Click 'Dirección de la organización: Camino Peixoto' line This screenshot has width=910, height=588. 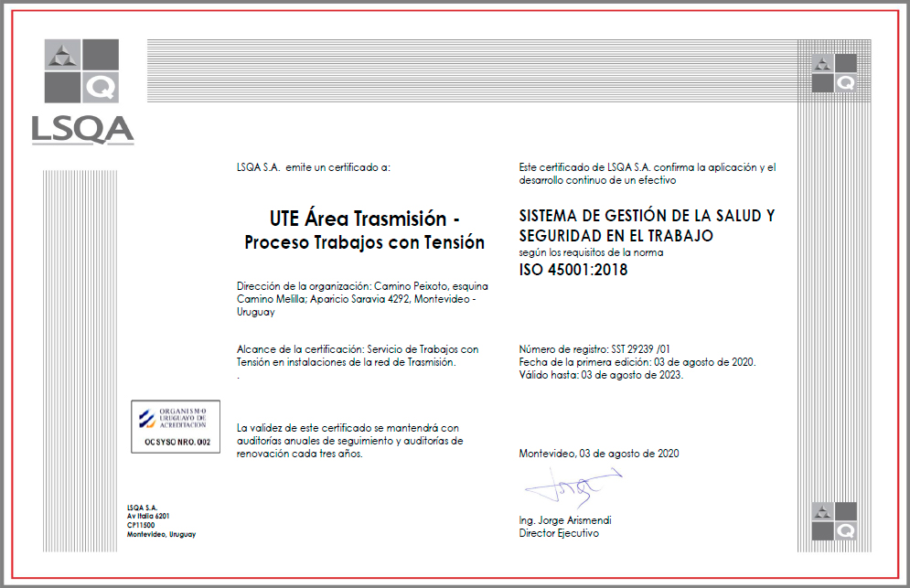click(362, 285)
